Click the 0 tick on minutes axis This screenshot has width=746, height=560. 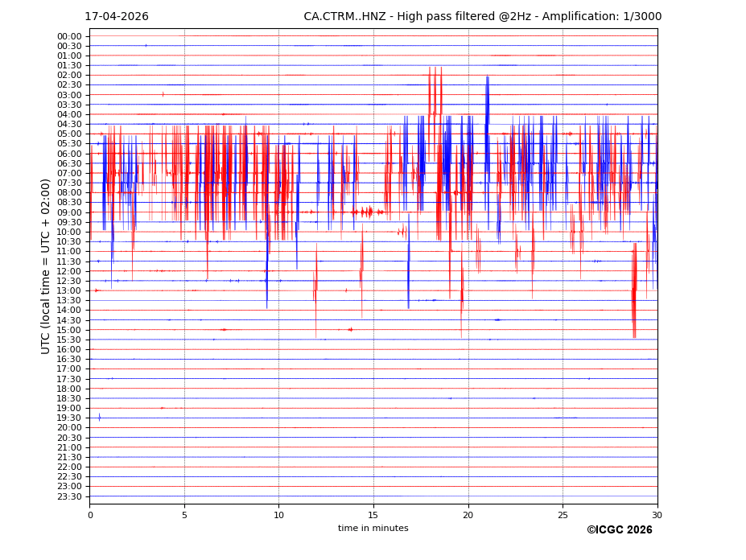point(90,515)
